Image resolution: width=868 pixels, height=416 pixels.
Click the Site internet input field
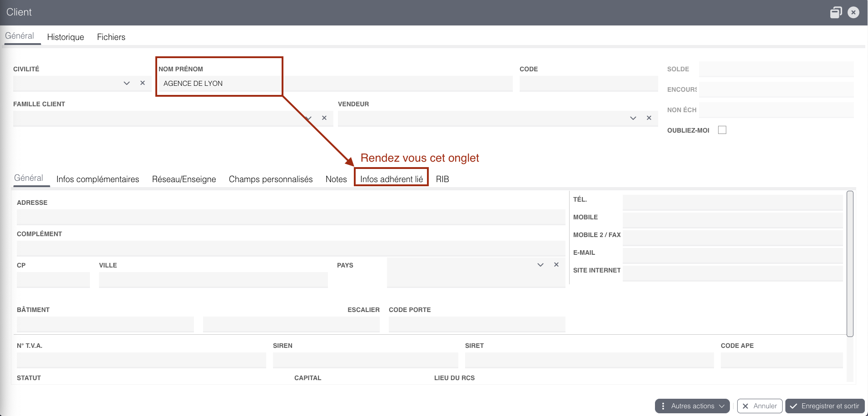coord(733,273)
